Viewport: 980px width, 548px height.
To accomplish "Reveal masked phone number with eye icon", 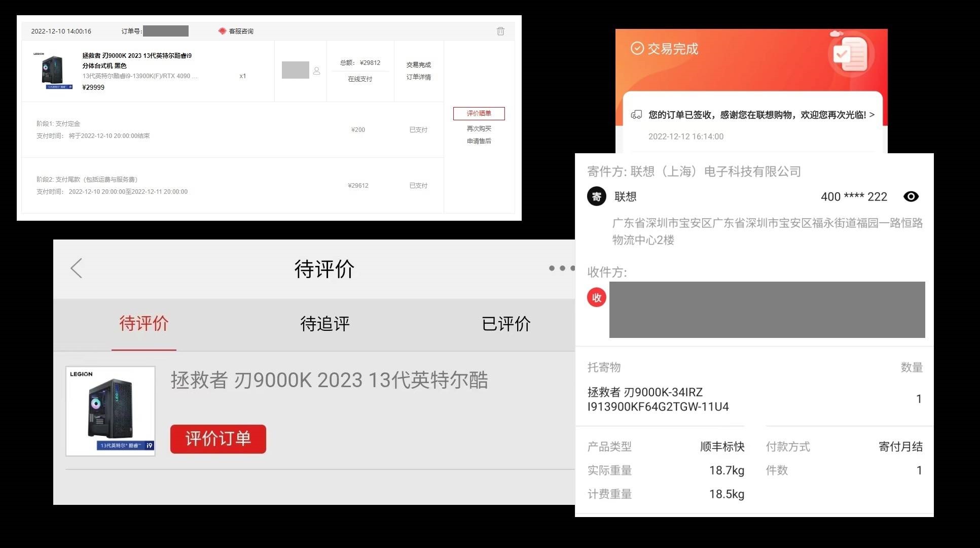I will pyautogui.click(x=911, y=196).
